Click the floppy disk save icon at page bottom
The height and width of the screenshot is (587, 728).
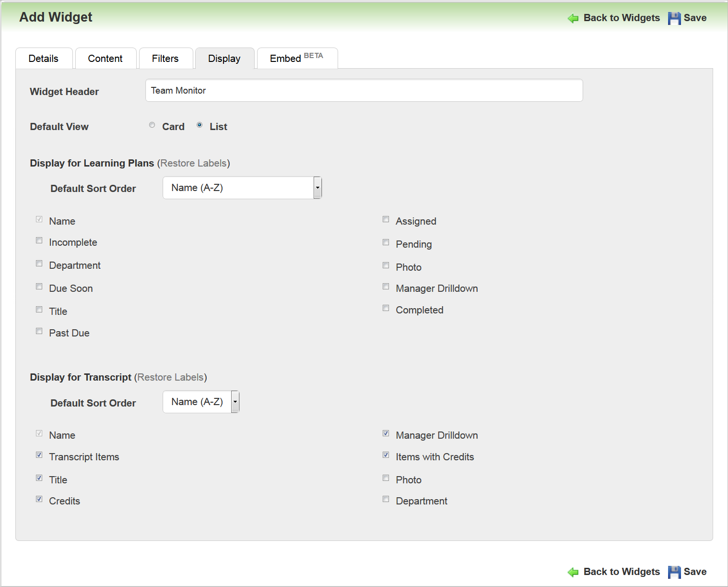[674, 572]
